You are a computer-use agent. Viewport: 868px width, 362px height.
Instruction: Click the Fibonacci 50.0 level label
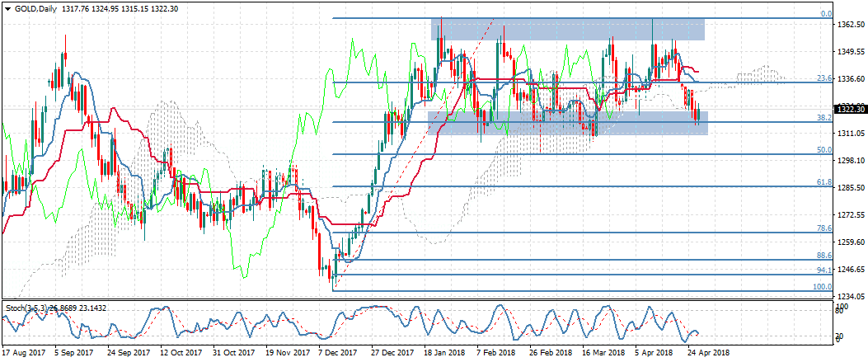tap(823, 150)
